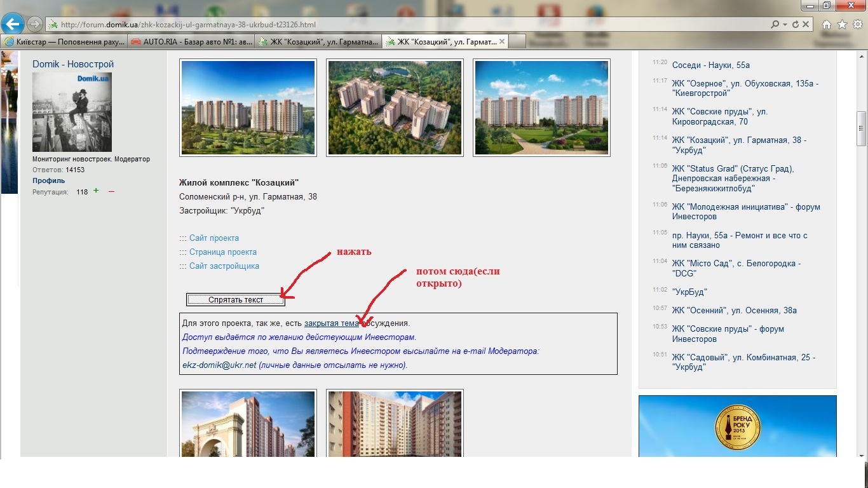Minimize the browser window
Image resolution: width=868 pixels, height=488 pixels.
810,5
